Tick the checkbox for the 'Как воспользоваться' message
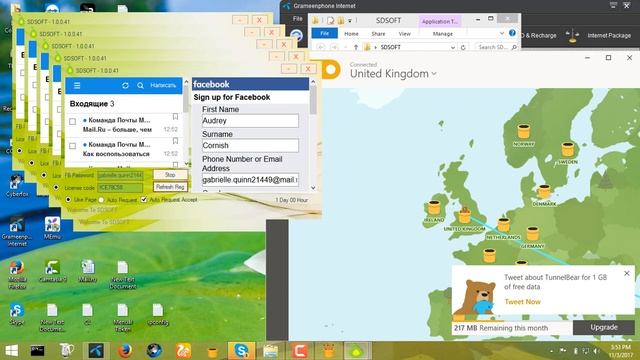 click(x=73, y=146)
